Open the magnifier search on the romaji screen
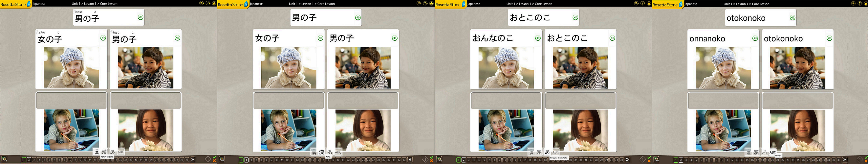Image resolution: width=868 pixels, height=164 pixels. click(x=656, y=159)
